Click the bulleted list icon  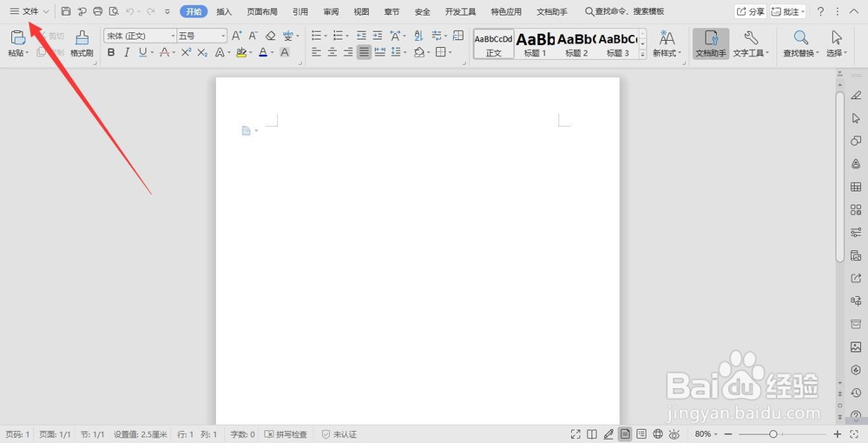click(x=316, y=36)
